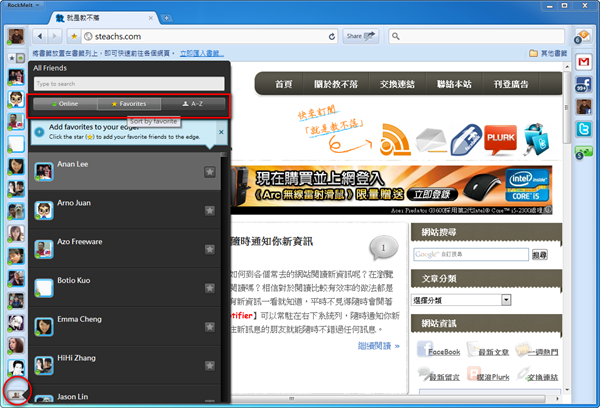Favorite Emma Cheng with star
Screen dimensions: 600x408
pyautogui.click(x=209, y=327)
